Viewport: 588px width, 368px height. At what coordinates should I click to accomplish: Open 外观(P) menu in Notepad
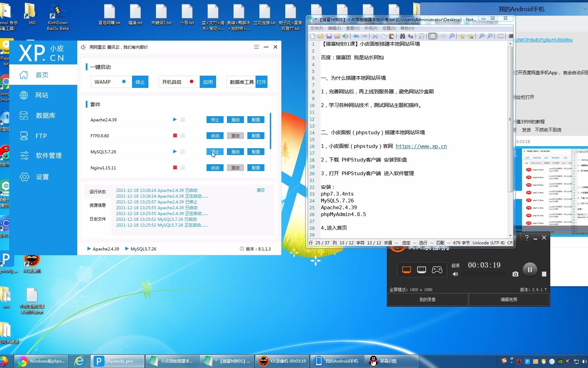(x=371, y=28)
